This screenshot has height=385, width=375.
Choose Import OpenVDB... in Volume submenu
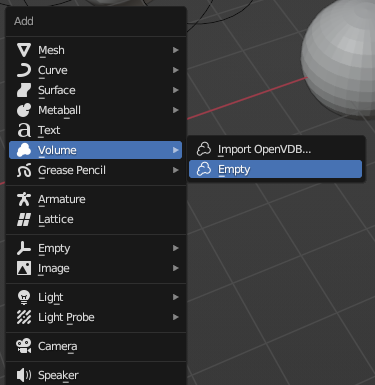pos(275,149)
